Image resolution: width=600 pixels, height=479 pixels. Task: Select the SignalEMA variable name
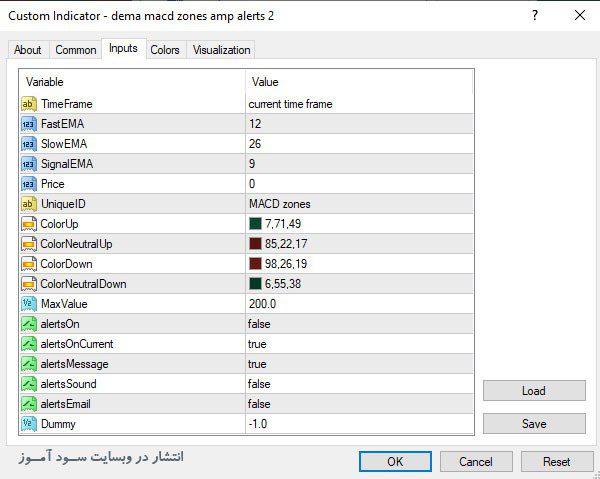pyautogui.click(x=67, y=164)
